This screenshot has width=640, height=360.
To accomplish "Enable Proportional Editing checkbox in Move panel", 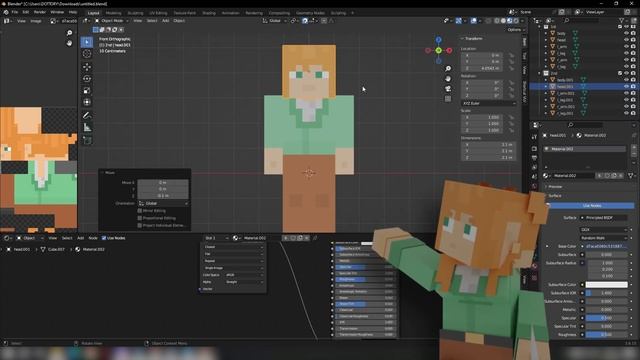I will coord(140,218).
